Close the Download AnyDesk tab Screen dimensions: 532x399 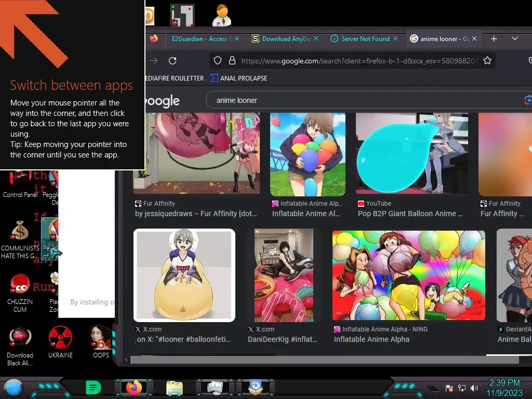(316, 38)
